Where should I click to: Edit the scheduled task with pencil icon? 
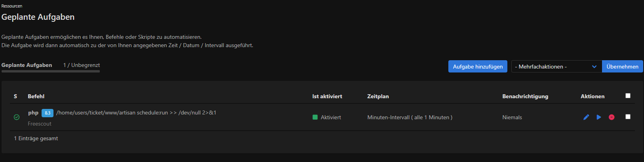[x=586, y=117]
